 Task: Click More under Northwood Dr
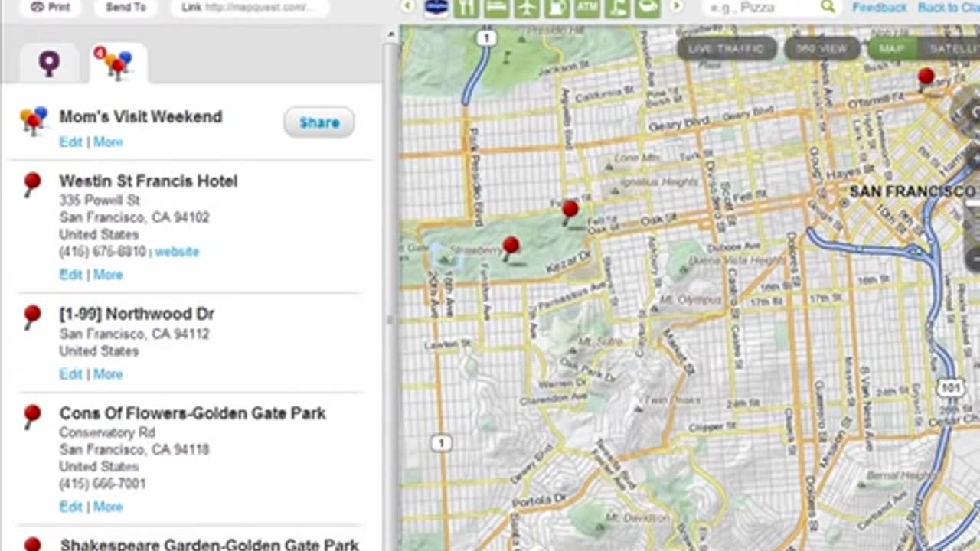point(108,374)
